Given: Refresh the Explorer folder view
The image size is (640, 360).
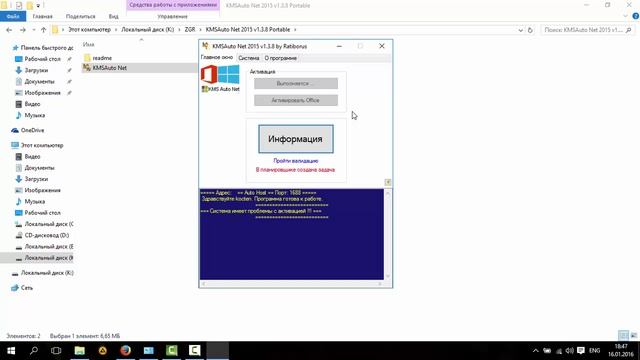Looking at the screenshot, I should pyautogui.click(x=530, y=30).
